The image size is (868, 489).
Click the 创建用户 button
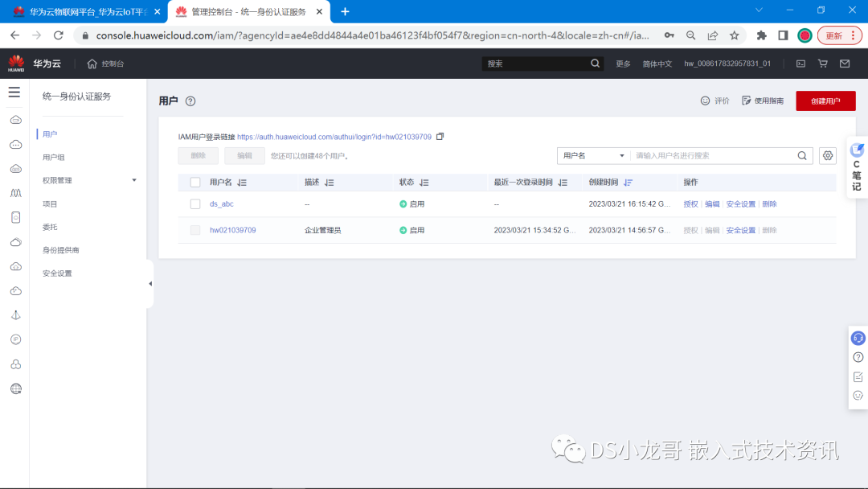tap(825, 101)
